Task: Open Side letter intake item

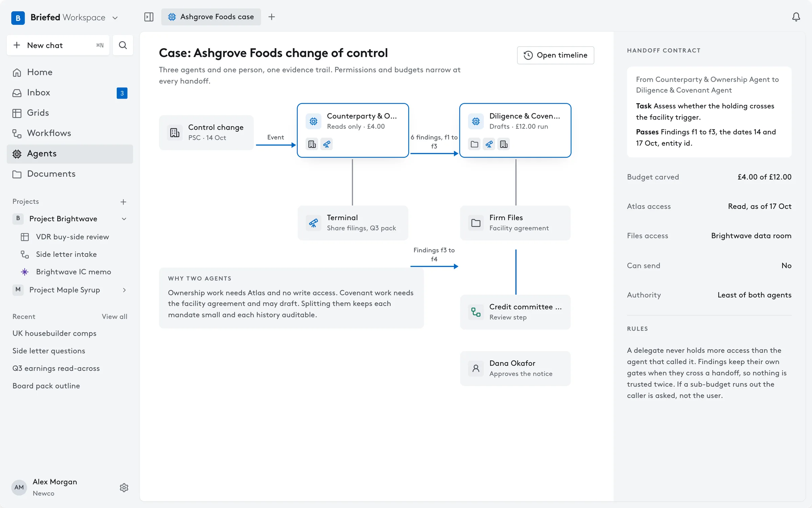Action: (x=70, y=254)
